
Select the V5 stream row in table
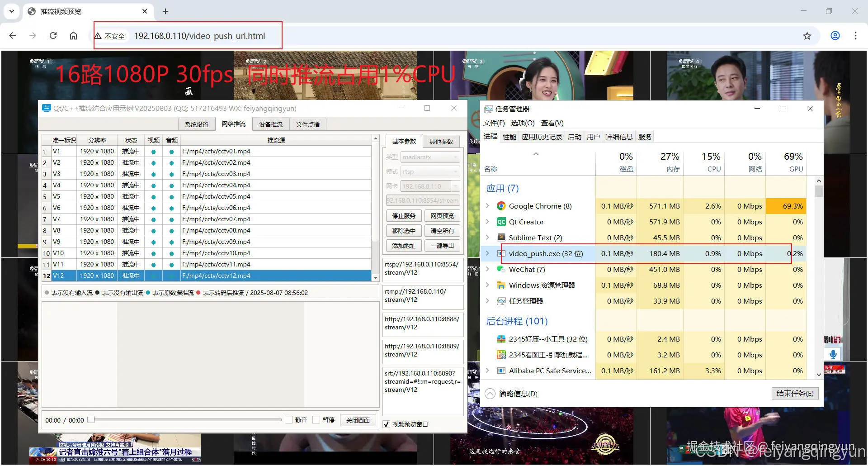207,196
